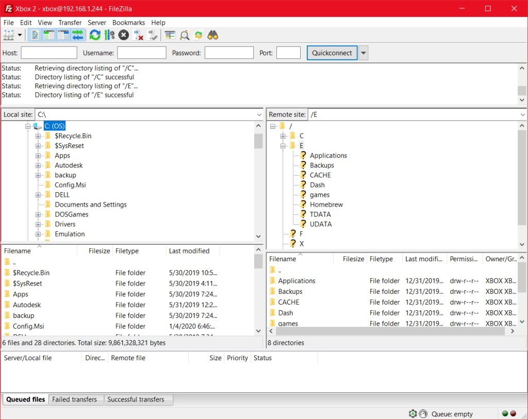528x420 pixels.
Task: Open the File menu
Action: pos(8,23)
